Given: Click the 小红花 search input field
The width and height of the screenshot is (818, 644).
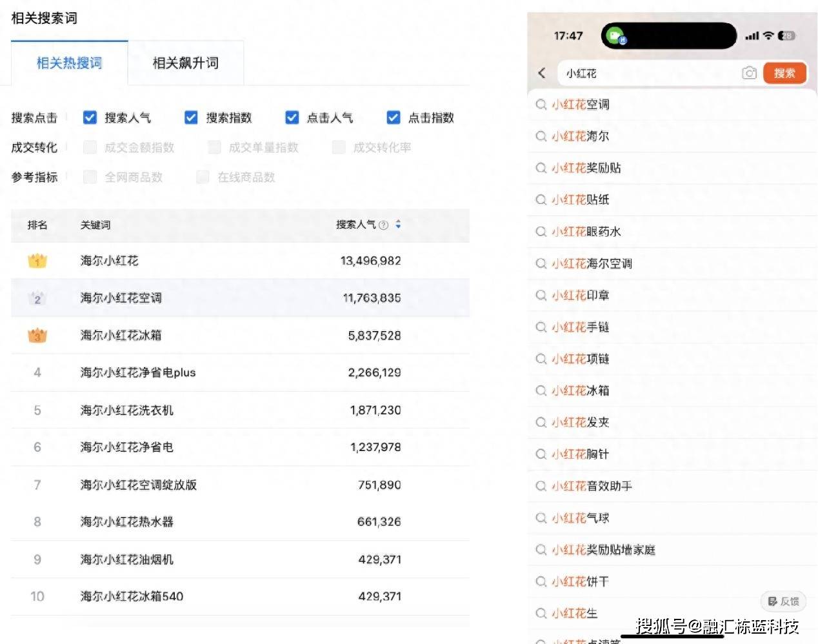Looking at the screenshot, I should pyautogui.click(x=648, y=74).
